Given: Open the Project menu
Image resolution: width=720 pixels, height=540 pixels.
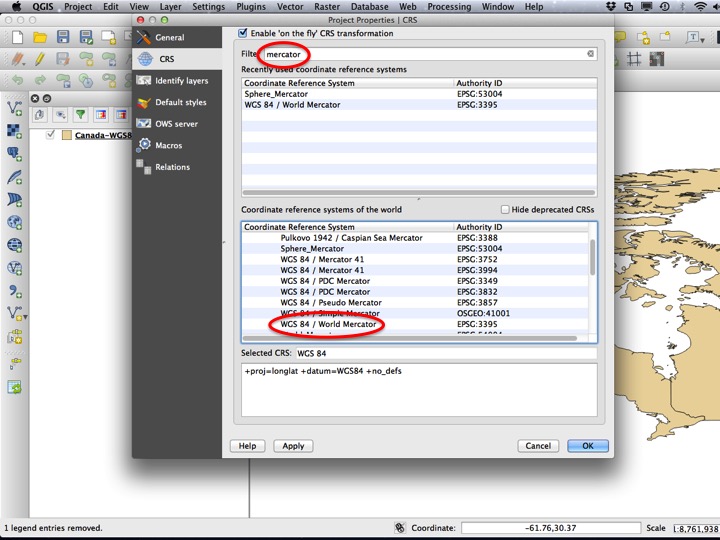Looking at the screenshot, I should [x=78, y=6].
